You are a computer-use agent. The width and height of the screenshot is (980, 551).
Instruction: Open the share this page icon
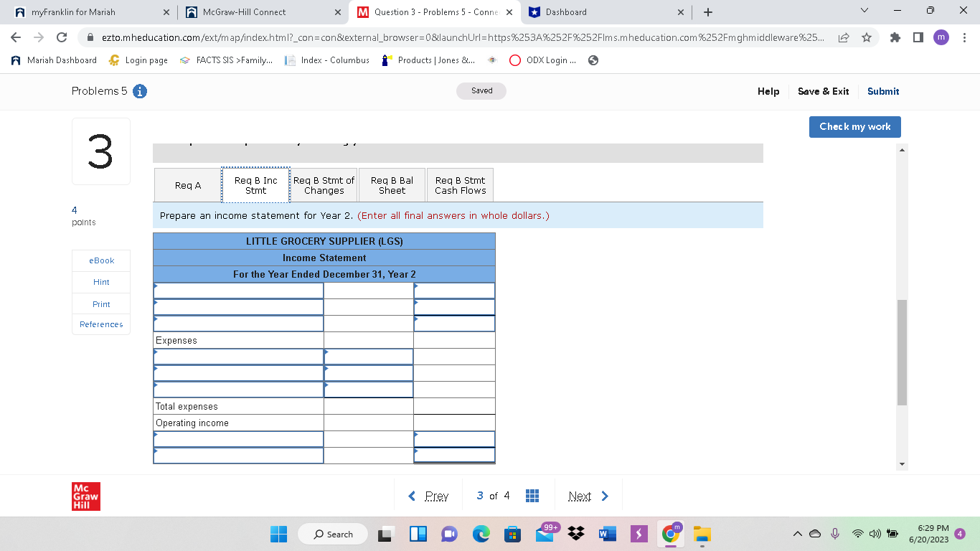(x=844, y=37)
